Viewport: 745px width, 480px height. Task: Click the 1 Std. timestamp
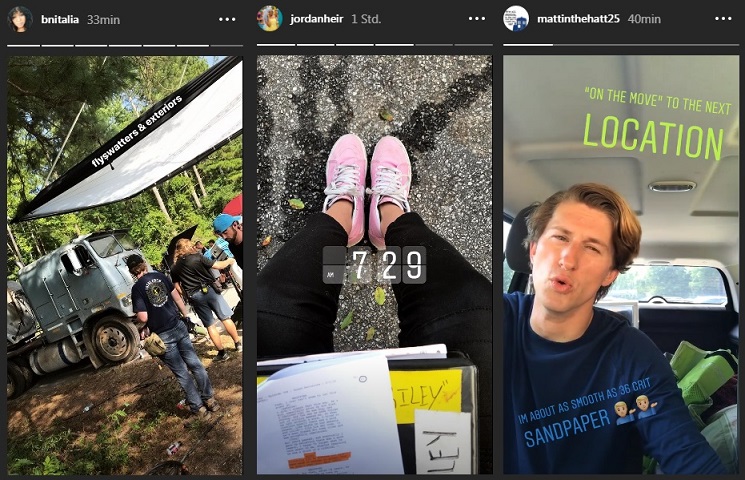pos(366,19)
